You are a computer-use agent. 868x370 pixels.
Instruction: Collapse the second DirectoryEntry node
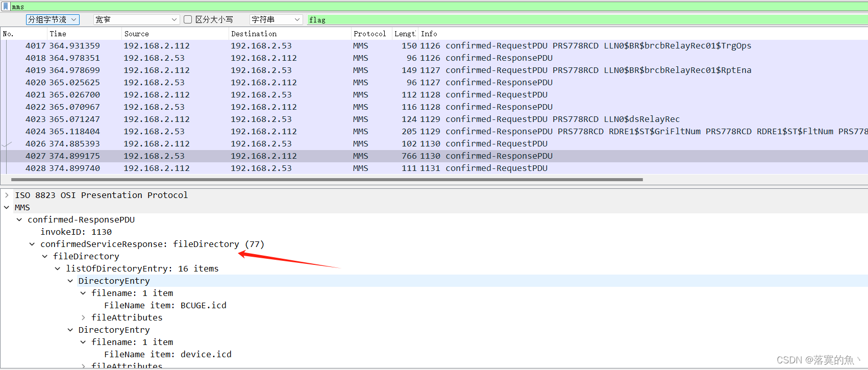click(70, 330)
